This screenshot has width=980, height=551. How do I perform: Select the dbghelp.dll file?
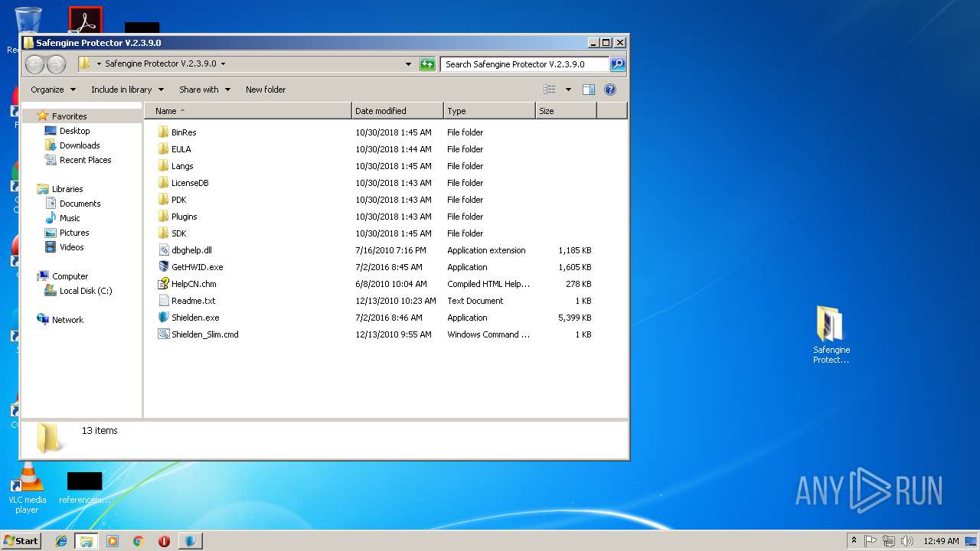tap(191, 250)
